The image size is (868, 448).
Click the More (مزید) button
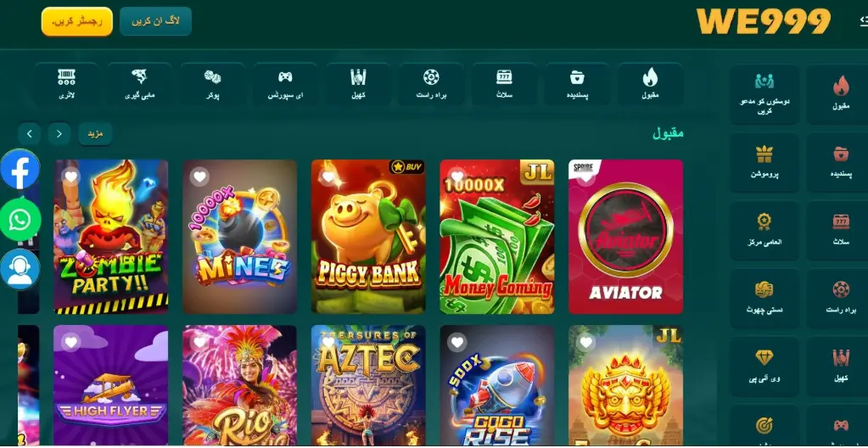coord(95,134)
